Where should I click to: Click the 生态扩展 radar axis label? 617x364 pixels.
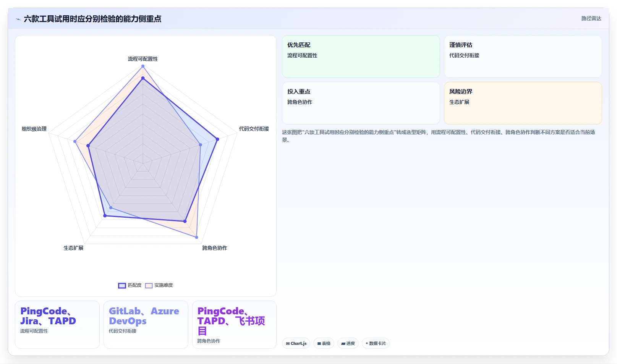click(x=73, y=248)
